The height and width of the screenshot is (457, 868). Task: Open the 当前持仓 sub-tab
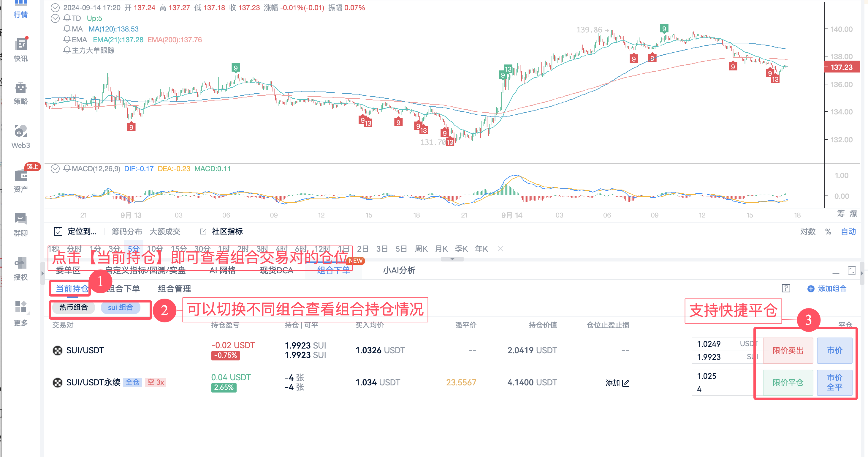click(x=72, y=288)
